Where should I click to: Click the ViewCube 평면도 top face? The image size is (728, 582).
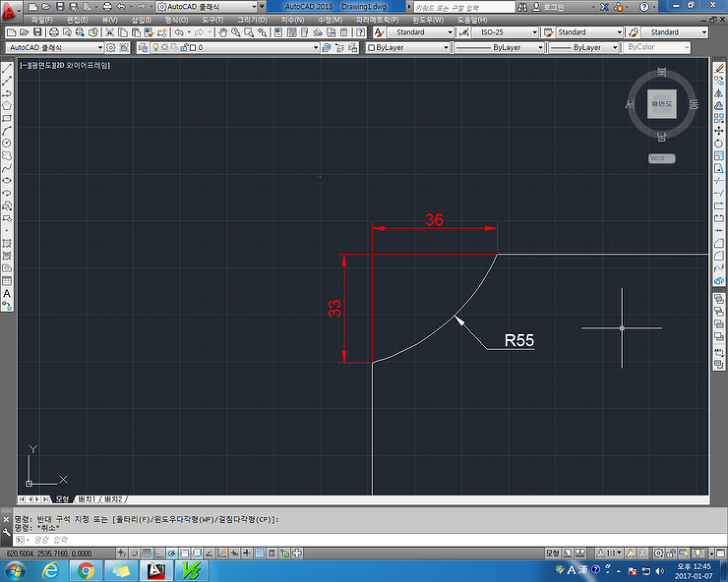(662, 103)
